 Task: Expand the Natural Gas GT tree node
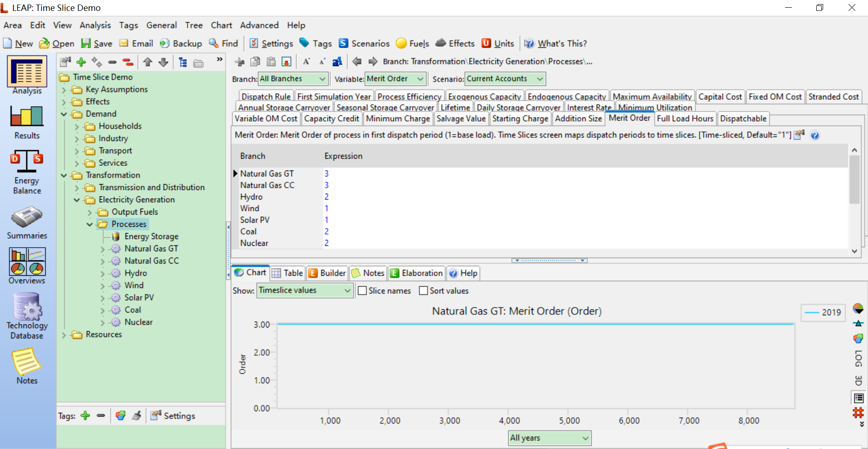point(102,249)
